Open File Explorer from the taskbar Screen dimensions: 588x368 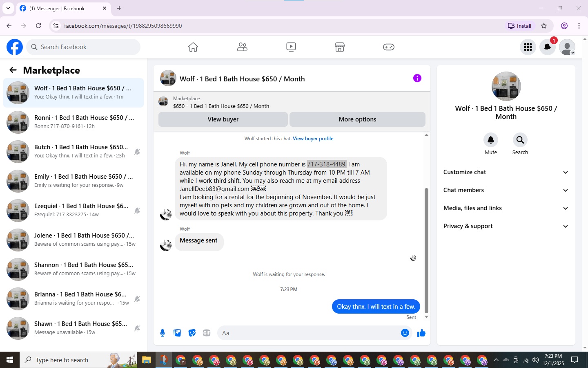pos(147,360)
